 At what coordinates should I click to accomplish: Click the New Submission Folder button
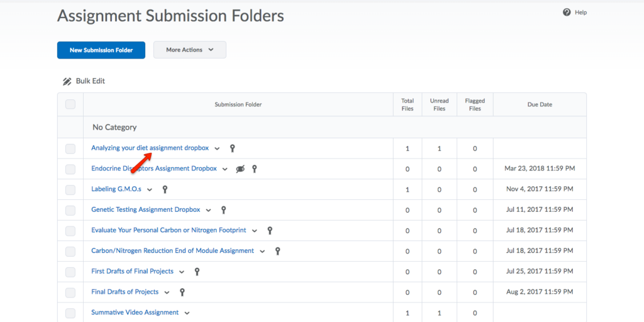tap(101, 50)
